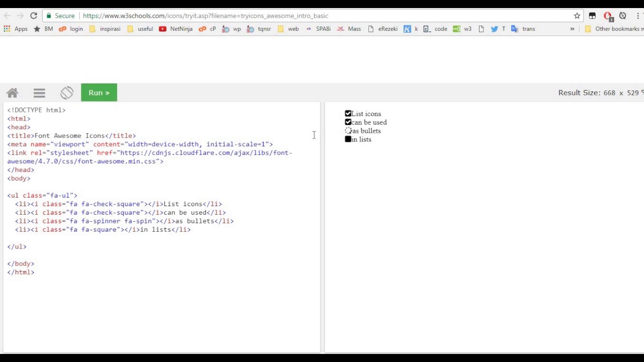Click the '<title>Font Awesome Icons</title>' code line

(71, 136)
